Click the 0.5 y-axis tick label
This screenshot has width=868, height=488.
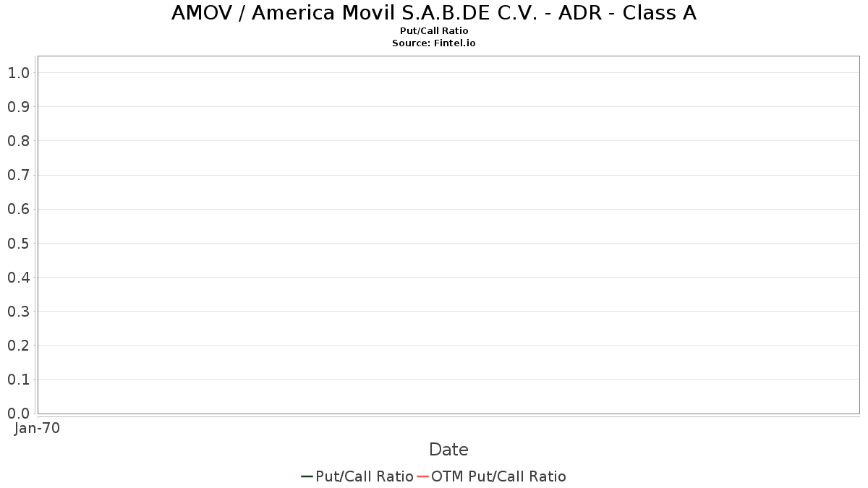tap(18, 243)
